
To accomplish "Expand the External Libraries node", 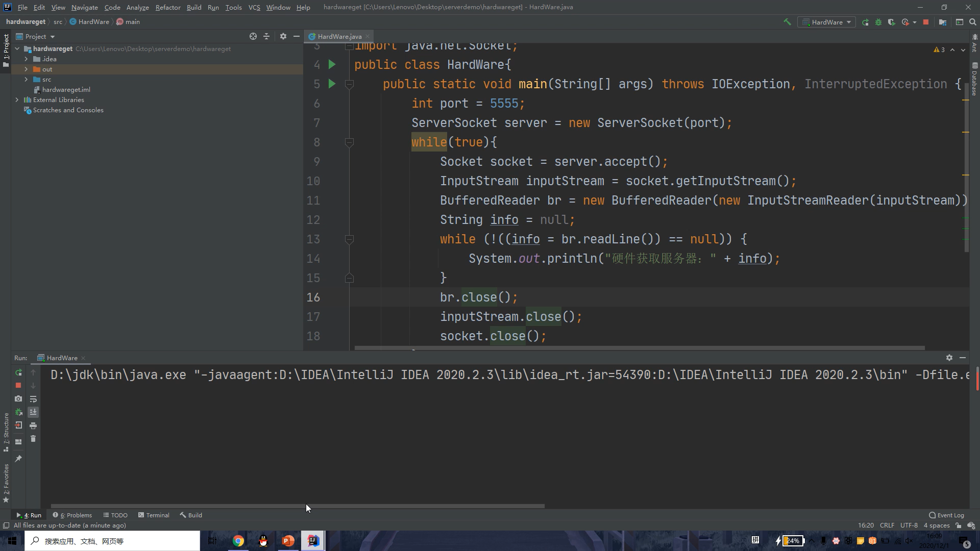I will pyautogui.click(x=17, y=100).
